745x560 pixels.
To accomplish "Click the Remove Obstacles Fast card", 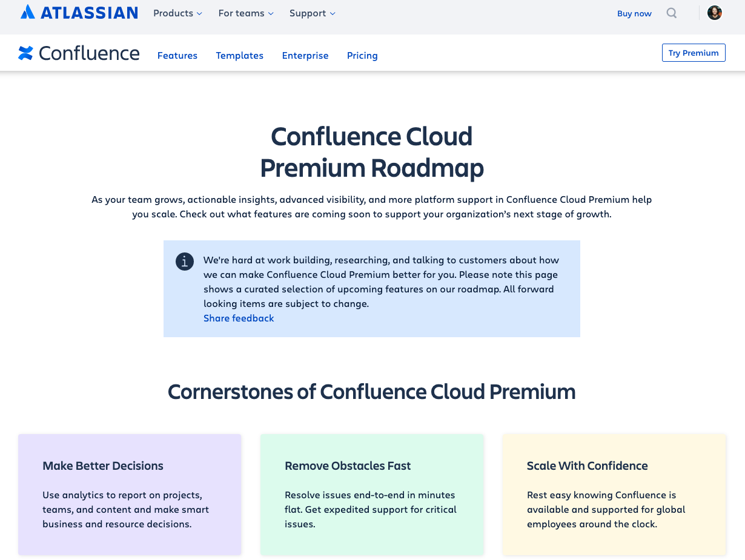I will 371,494.
